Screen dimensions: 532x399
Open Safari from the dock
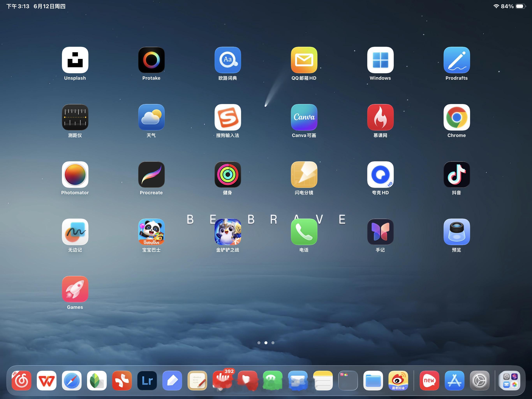click(x=72, y=381)
